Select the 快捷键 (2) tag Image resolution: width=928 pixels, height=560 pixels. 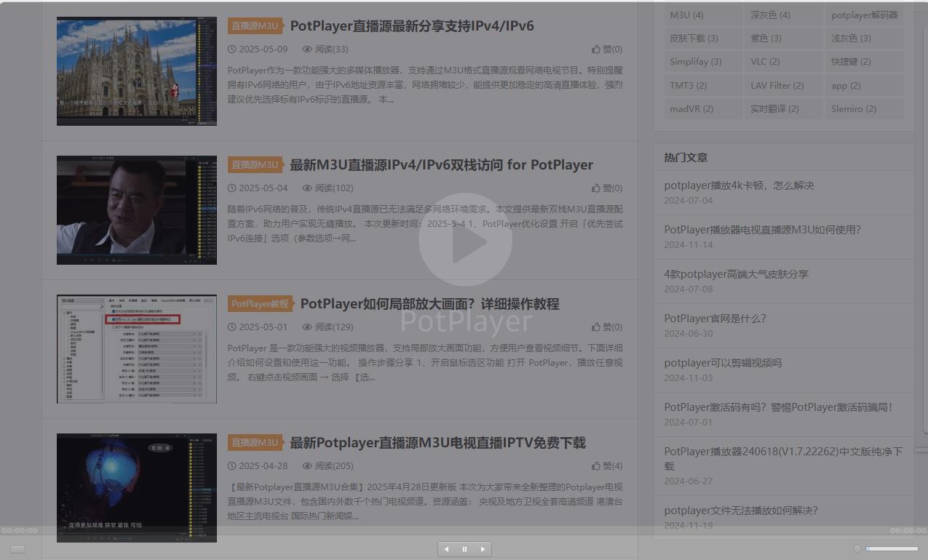coord(865,62)
